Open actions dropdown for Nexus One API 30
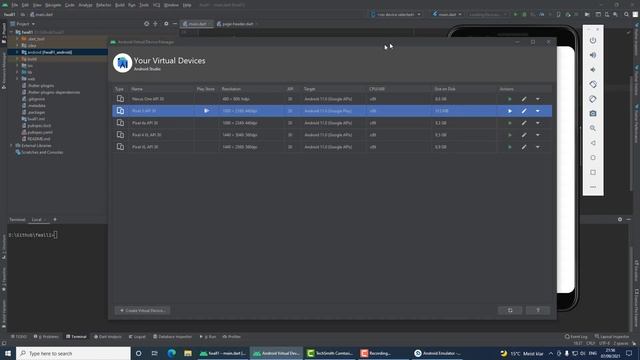This screenshot has width=640, height=360. point(538,99)
